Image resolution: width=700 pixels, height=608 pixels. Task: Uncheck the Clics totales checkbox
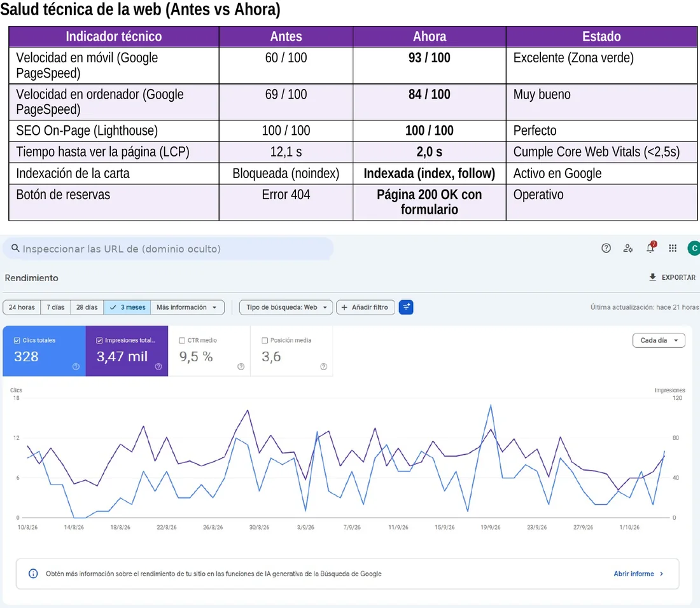[x=17, y=340]
